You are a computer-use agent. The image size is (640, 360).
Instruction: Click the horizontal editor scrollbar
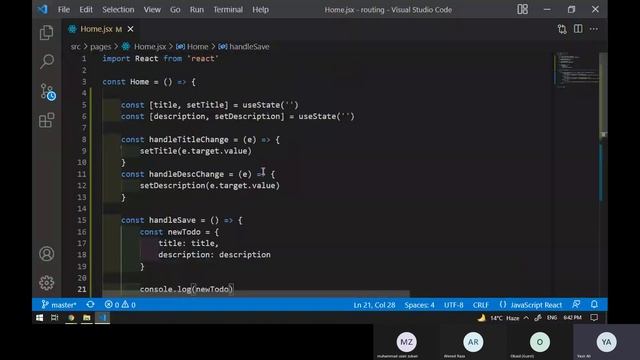256,293
